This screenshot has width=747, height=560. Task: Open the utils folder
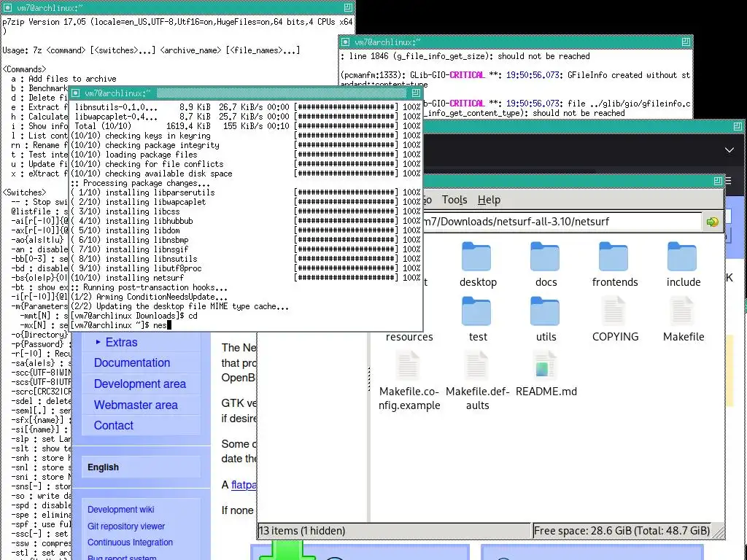[546, 312]
